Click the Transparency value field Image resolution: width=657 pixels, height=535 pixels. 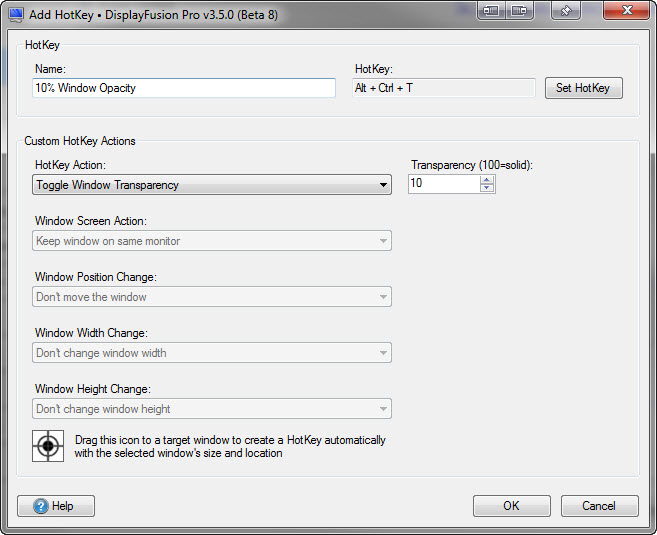click(x=444, y=184)
